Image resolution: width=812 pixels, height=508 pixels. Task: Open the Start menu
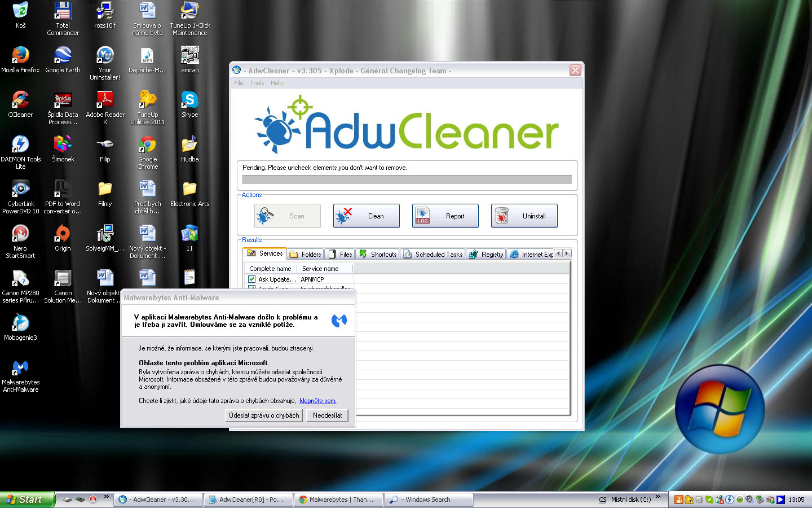(x=27, y=500)
